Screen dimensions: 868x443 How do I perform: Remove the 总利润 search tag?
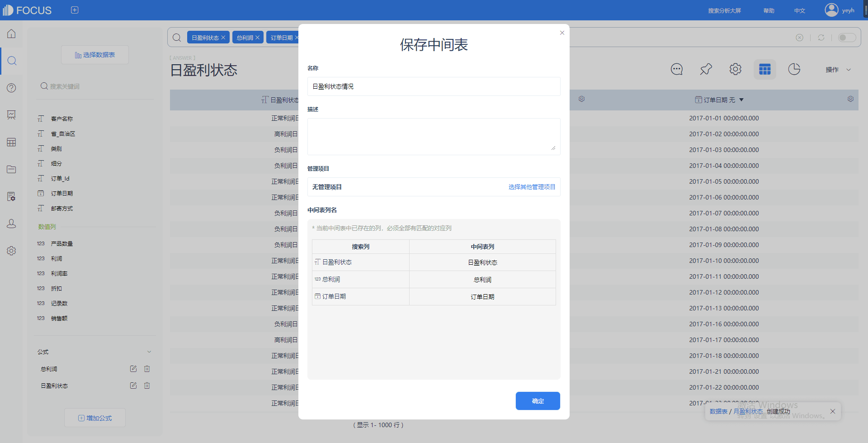click(x=257, y=38)
